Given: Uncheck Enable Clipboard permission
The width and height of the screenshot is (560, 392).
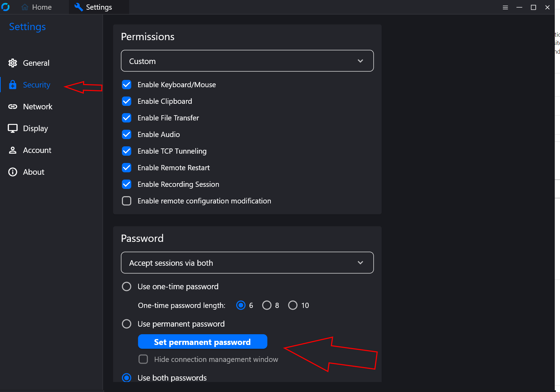Looking at the screenshot, I should [126, 101].
